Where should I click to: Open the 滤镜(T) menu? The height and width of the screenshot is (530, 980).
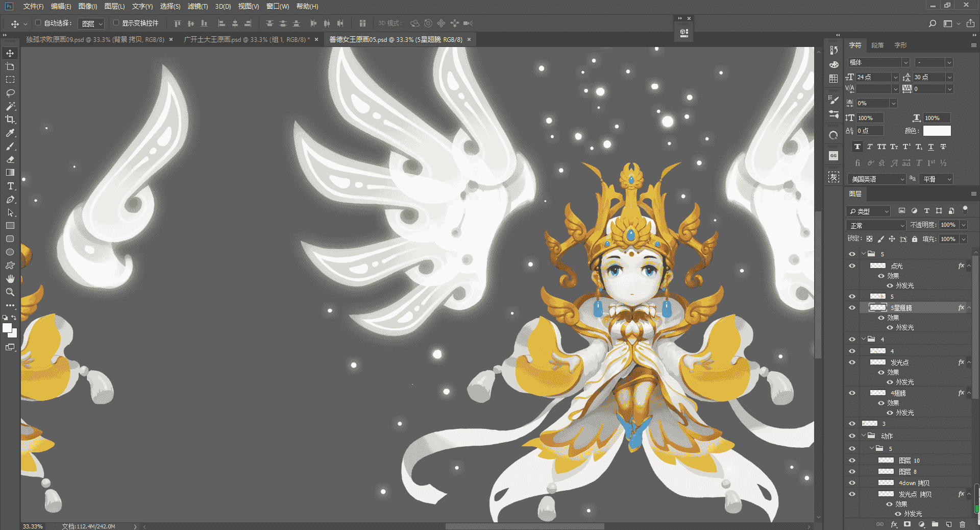click(198, 6)
